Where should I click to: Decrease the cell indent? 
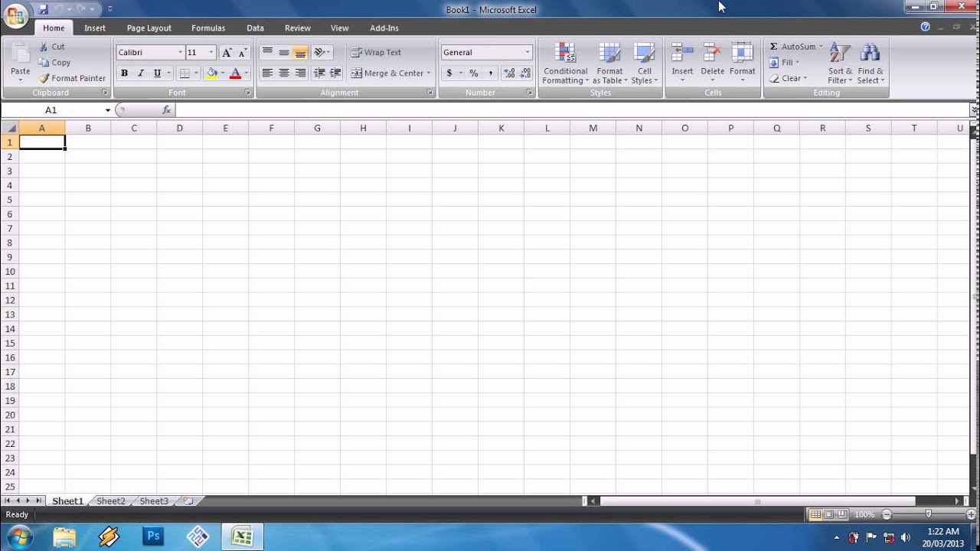point(319,73)
